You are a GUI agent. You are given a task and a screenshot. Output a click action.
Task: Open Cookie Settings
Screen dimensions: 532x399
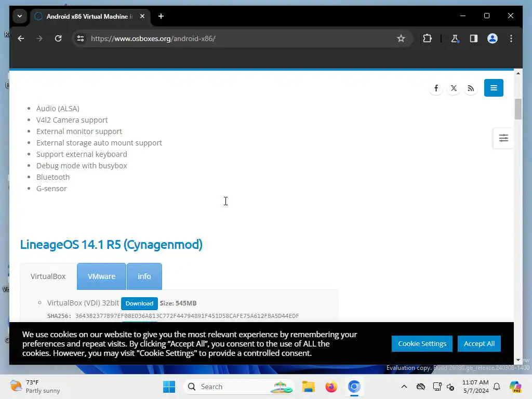[422, 344]
